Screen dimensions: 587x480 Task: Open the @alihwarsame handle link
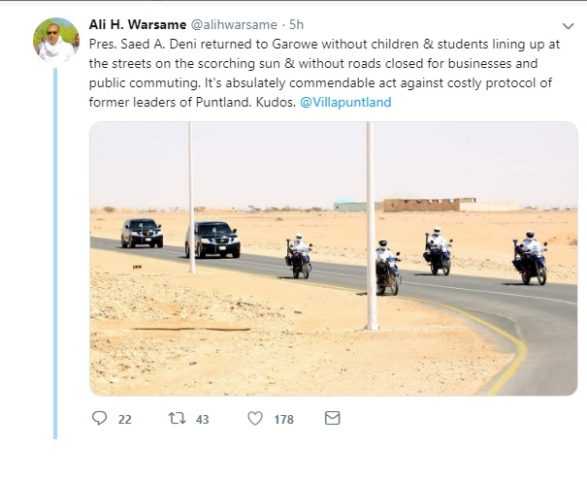pyautogui.click(x=234, y=25)
